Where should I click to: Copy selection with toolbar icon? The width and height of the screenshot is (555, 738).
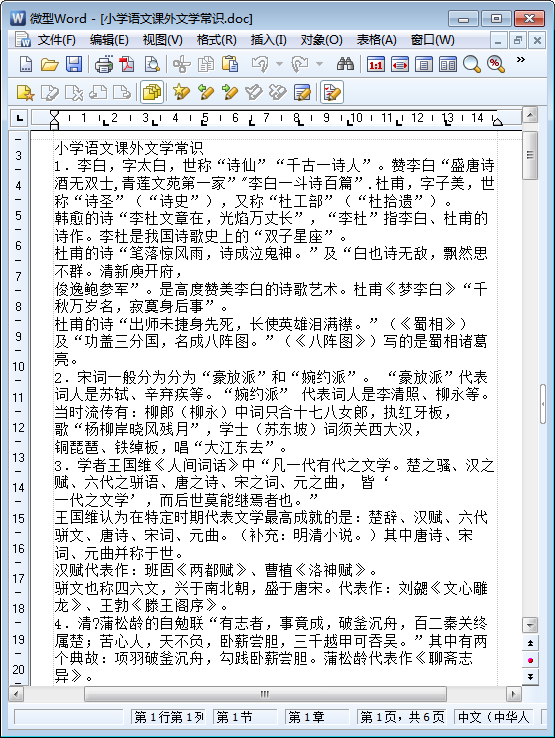205,64
